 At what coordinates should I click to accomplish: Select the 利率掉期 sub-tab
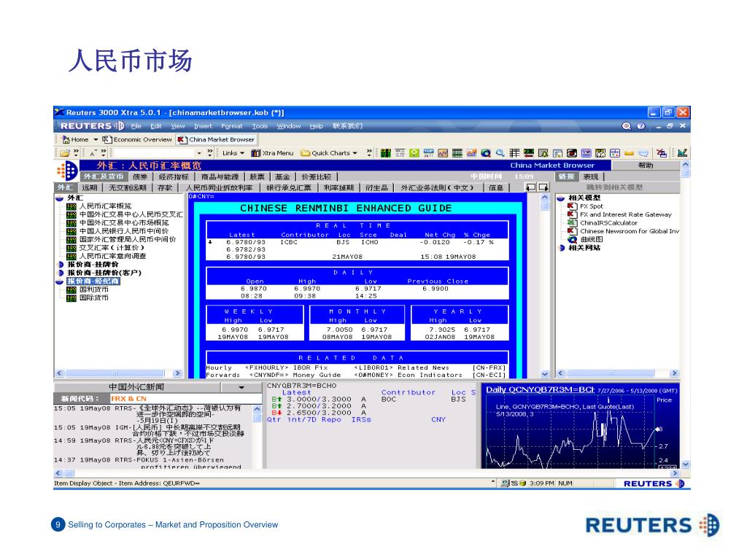[x=338, y=187]
